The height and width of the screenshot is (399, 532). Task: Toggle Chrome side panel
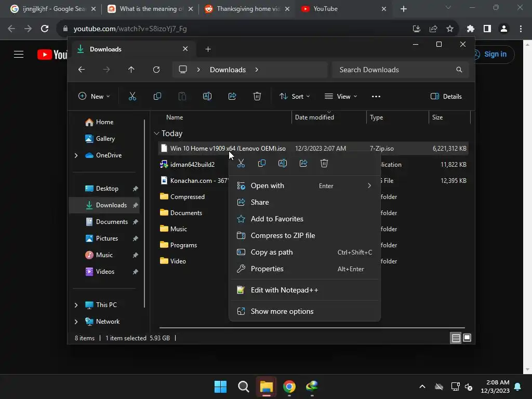coord(487,29)
